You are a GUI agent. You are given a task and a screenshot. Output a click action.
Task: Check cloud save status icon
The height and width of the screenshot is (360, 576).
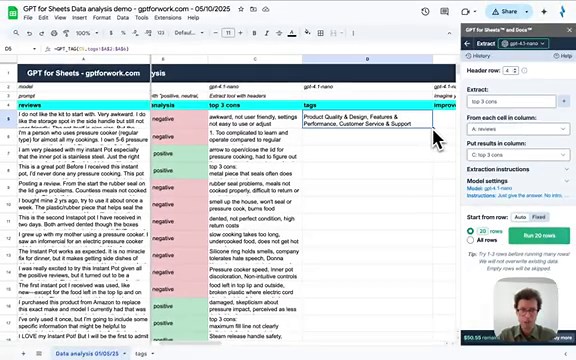tap(266, 9)
